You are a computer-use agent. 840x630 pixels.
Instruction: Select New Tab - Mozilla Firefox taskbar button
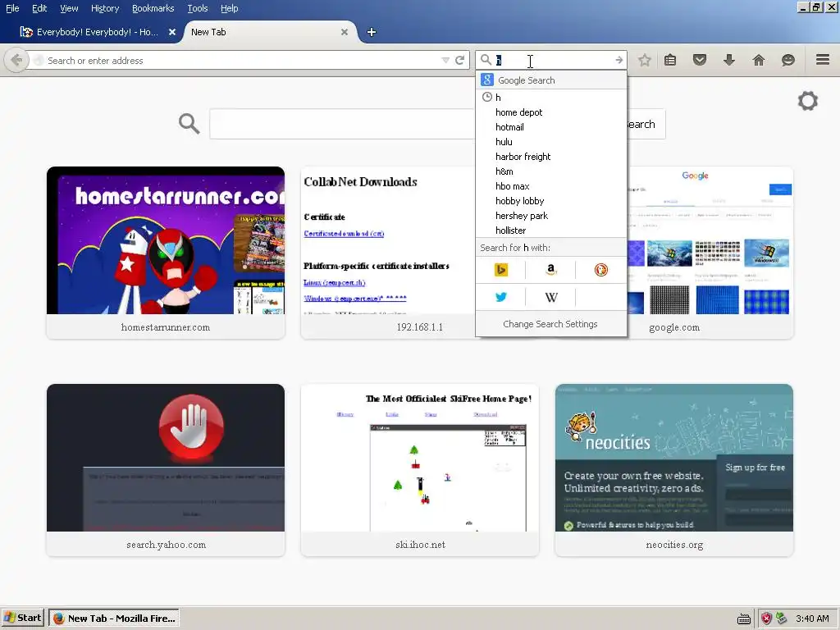point(114,618)
